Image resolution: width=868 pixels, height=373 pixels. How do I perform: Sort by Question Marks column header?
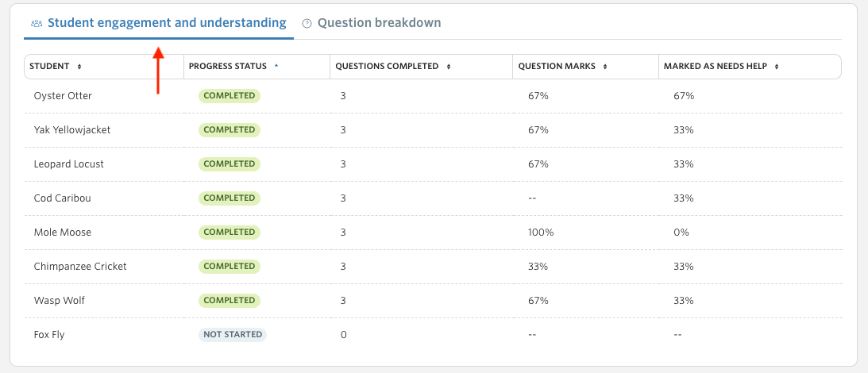(557, 67)
